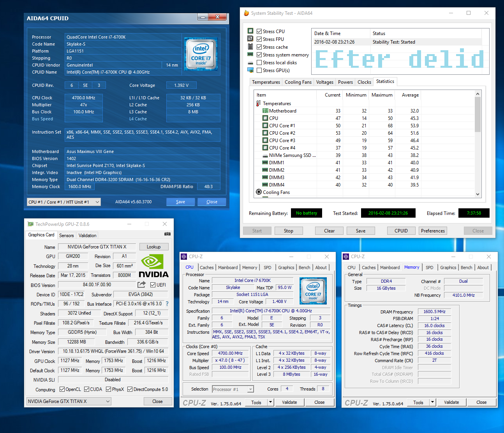The width and height of the screenshot is (504, 433).
Task: Open the CPU #1 / Core #1 dropdown in AIDA64 CPUID
Action: point(64,202)
